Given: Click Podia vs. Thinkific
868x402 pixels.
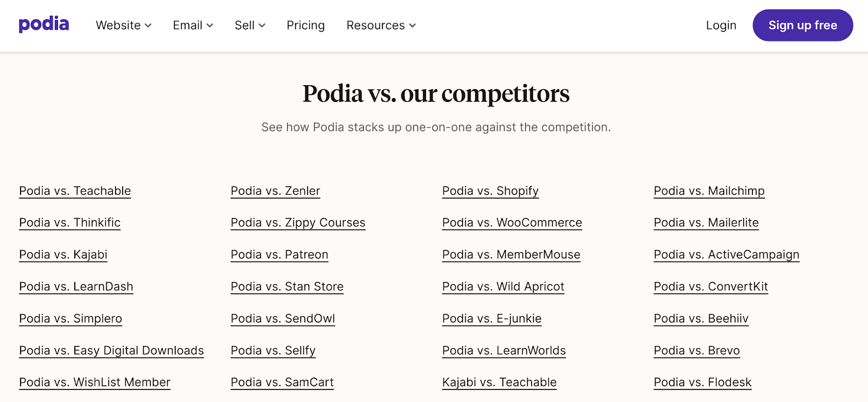Looking at the screenshot, I should coord(69,222).
